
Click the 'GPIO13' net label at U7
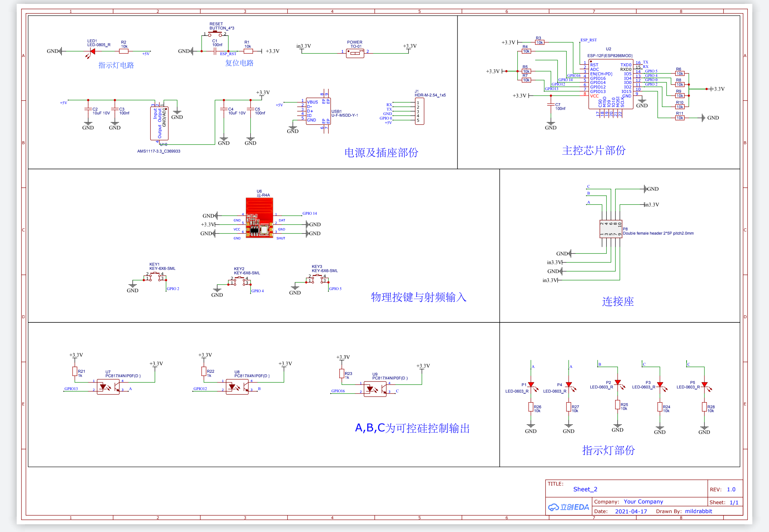click(71, 389)
